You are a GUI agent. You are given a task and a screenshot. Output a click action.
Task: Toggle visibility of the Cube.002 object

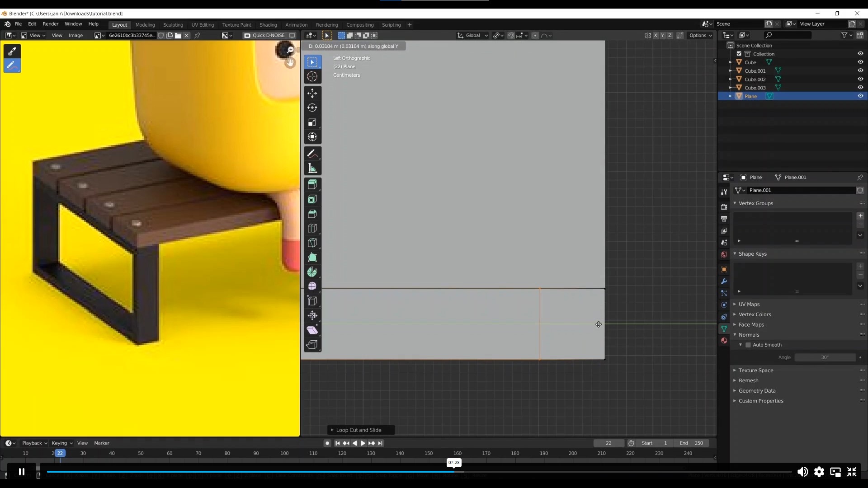tap(860, 79)
